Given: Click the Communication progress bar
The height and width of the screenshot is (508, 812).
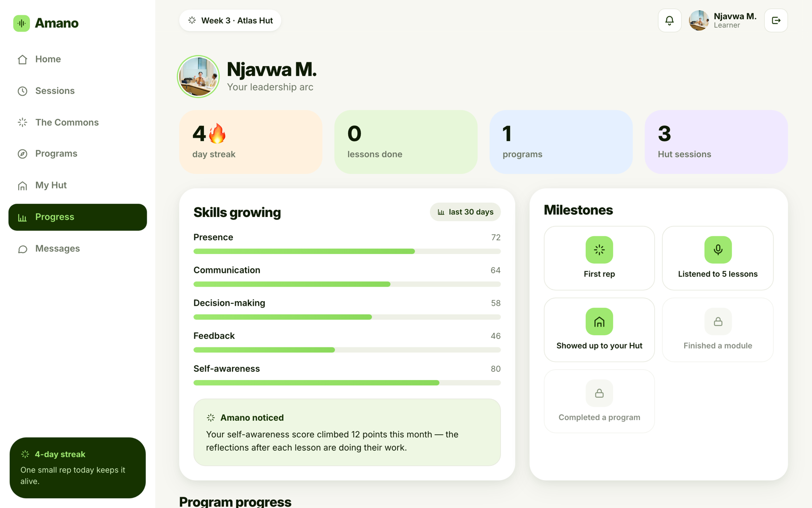Looking at the screenshot, I should pos(347,284).
